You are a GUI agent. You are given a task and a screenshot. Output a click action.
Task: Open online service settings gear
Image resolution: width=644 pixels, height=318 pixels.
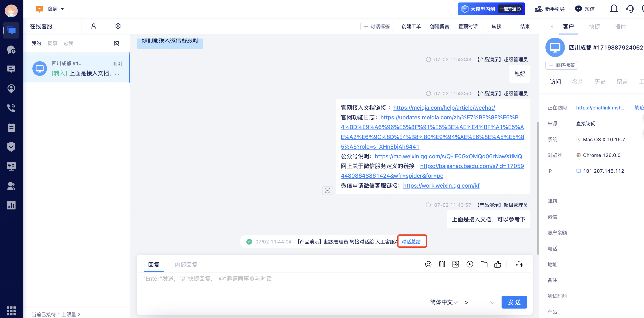tap(118, 26)
